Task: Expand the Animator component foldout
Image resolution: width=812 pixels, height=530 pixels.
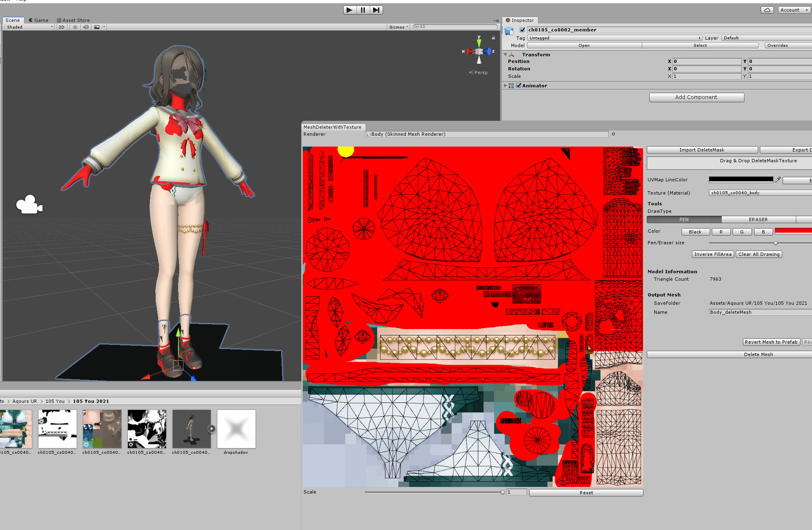Action: click(505, 86)
